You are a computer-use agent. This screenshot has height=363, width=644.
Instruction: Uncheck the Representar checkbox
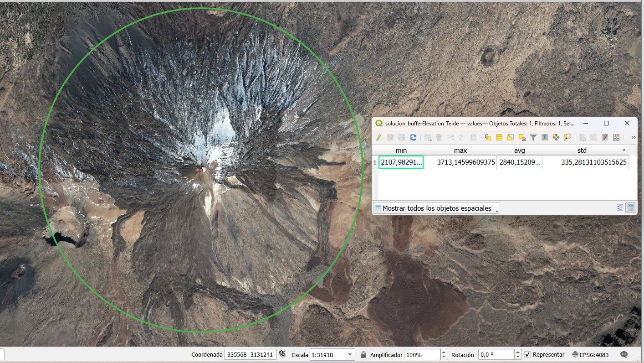(527, 354)
